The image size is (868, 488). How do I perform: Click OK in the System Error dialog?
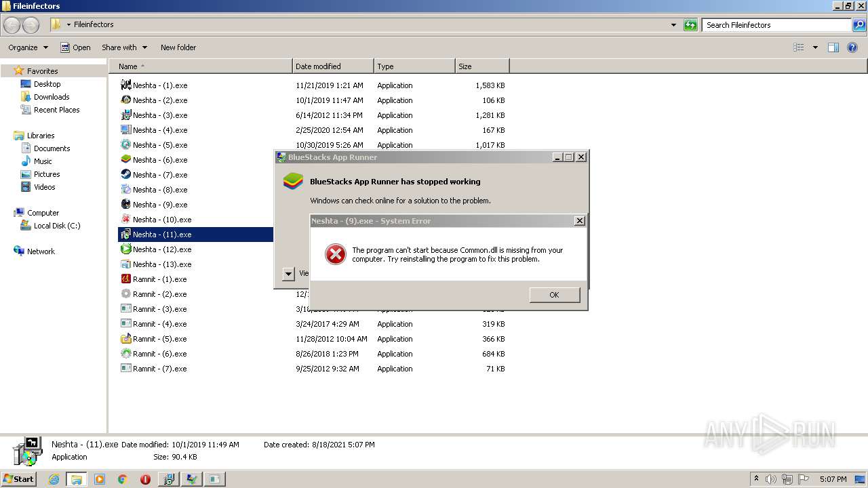coord(554,294)
